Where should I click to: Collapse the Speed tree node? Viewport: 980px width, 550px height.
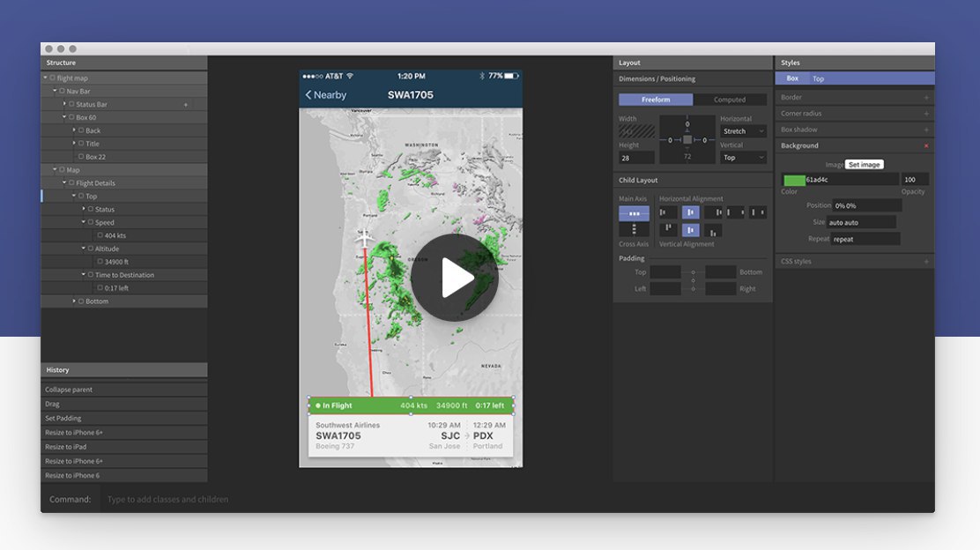pos(84,222)
